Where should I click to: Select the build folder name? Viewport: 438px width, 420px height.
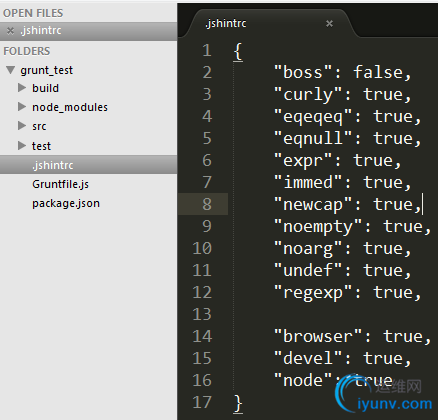coord(45,88)
